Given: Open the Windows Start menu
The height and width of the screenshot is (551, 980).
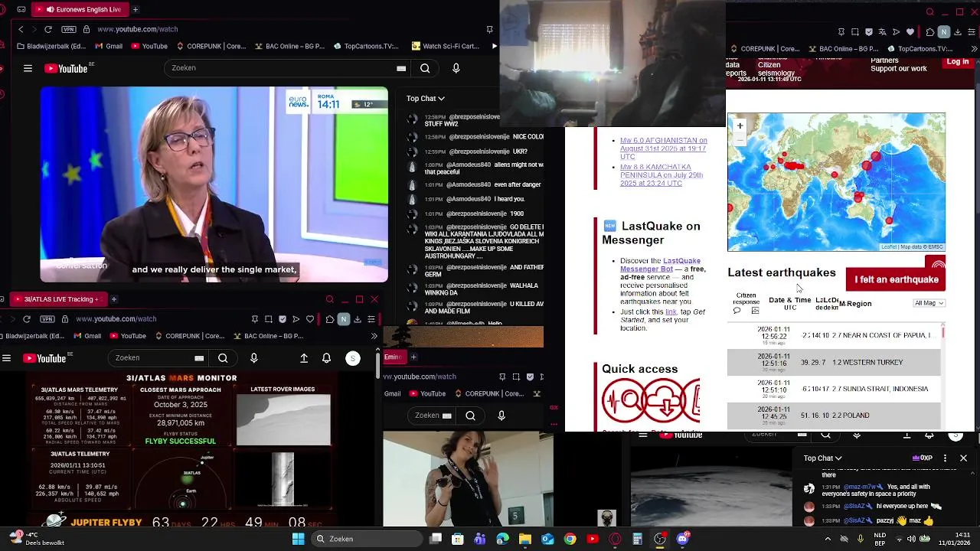Looking at the screenshot, I should [298, 539].
